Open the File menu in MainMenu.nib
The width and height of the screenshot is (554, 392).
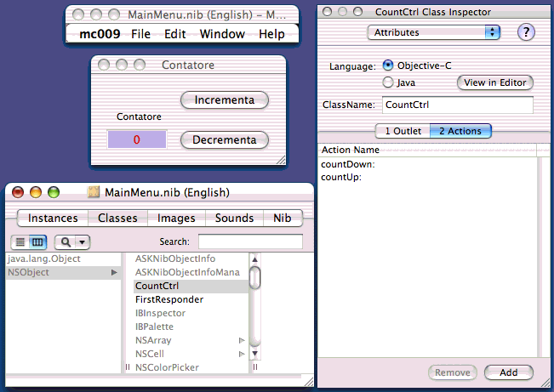pyautogui.click(x=140, y=34)
